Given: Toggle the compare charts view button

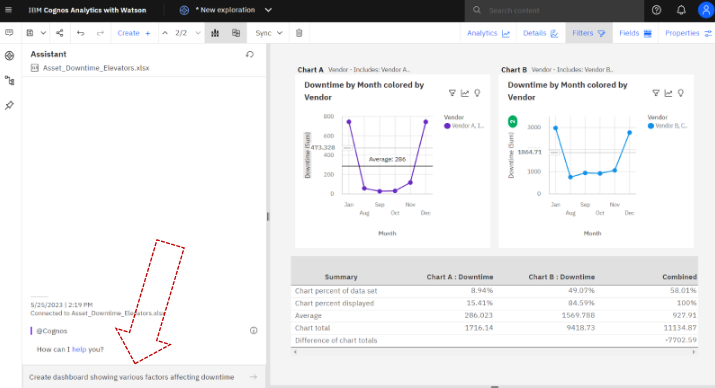Looking at the screenshot, I should (236, 33).
